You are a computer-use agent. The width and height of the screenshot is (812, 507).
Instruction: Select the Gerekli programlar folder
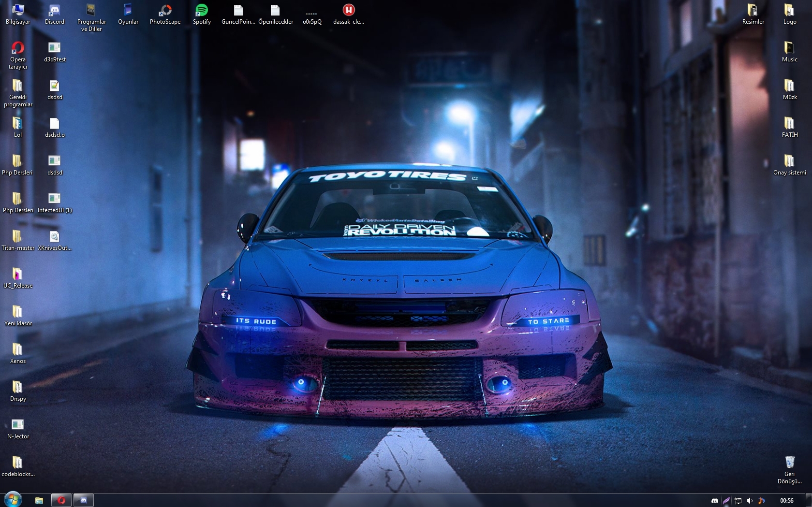pyautogui.click(x=18, y=93)
